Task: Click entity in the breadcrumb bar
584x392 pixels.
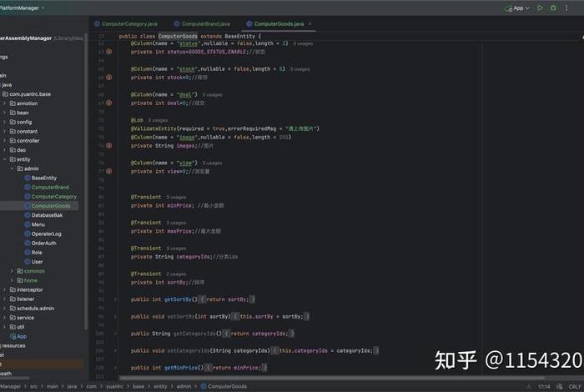Action: coord(160,386)
